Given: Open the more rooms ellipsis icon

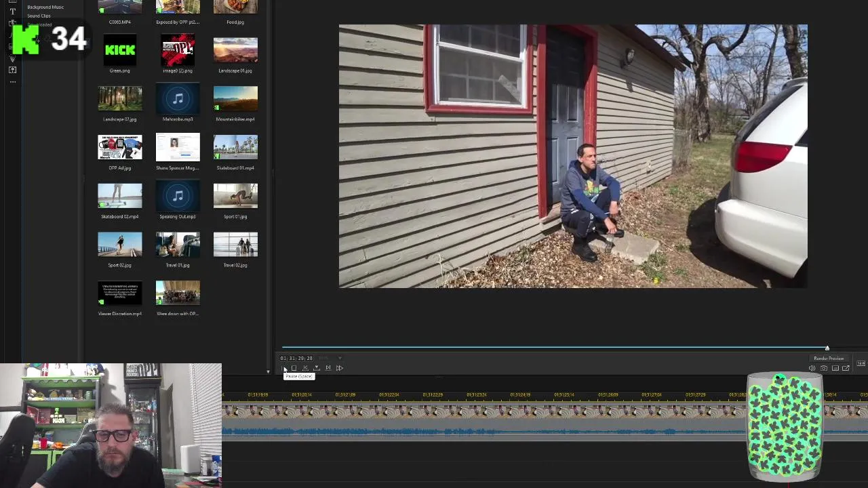Looking at the screenshot, I should point(12,81).
